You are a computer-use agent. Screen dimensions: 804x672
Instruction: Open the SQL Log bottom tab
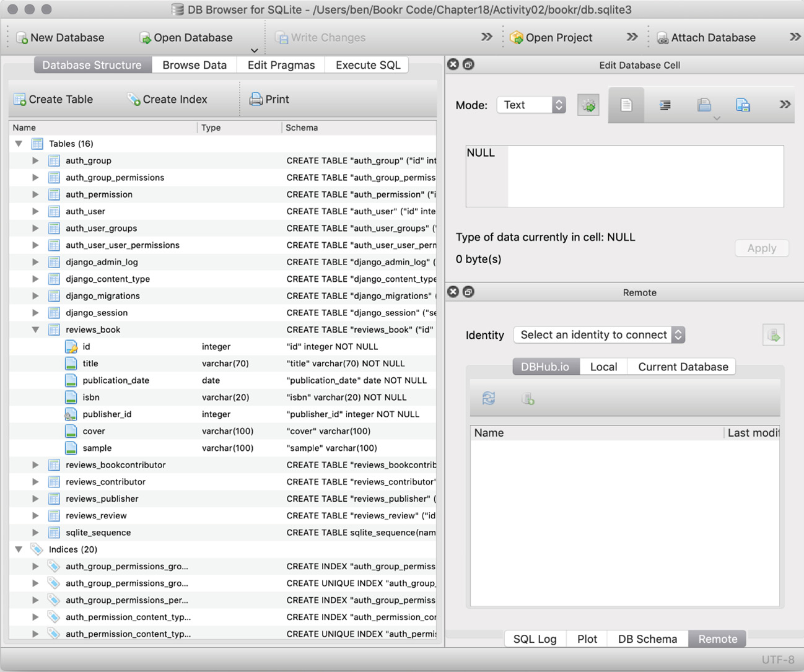pos(535,639)
